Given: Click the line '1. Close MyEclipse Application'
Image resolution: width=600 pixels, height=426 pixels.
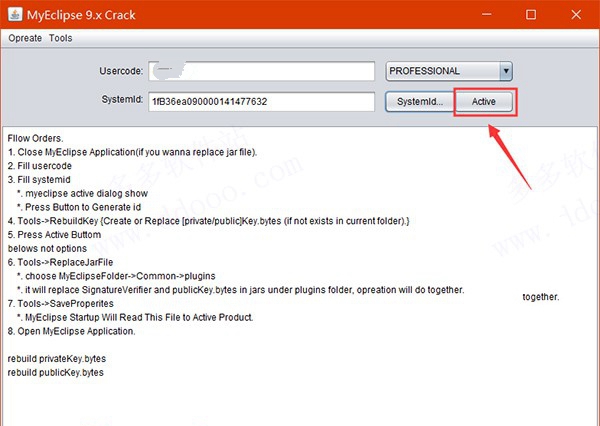Looking at the screenshot, I should (132, 152).
